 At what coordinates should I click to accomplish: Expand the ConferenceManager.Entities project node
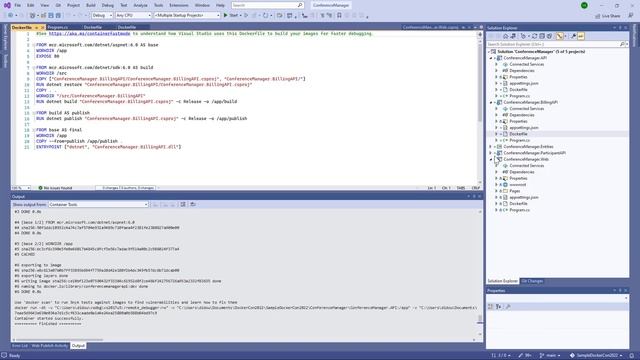(x=491, y=147)
